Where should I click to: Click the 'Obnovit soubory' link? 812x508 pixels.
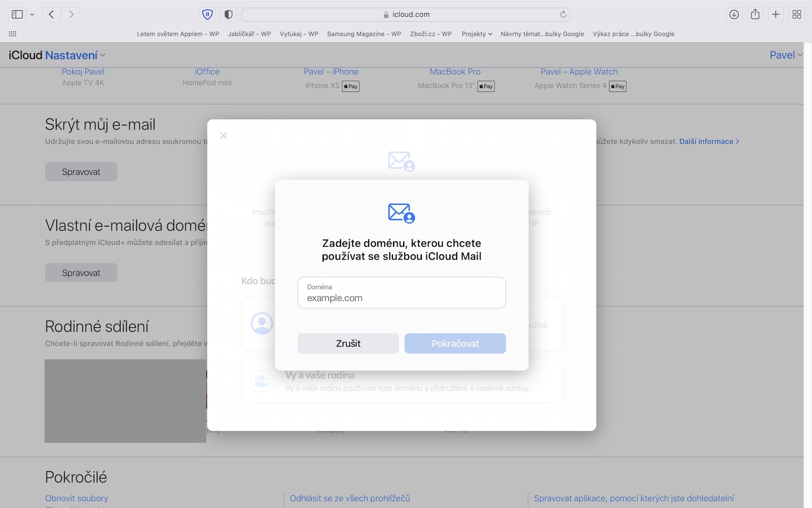click(x=77, y=498)
